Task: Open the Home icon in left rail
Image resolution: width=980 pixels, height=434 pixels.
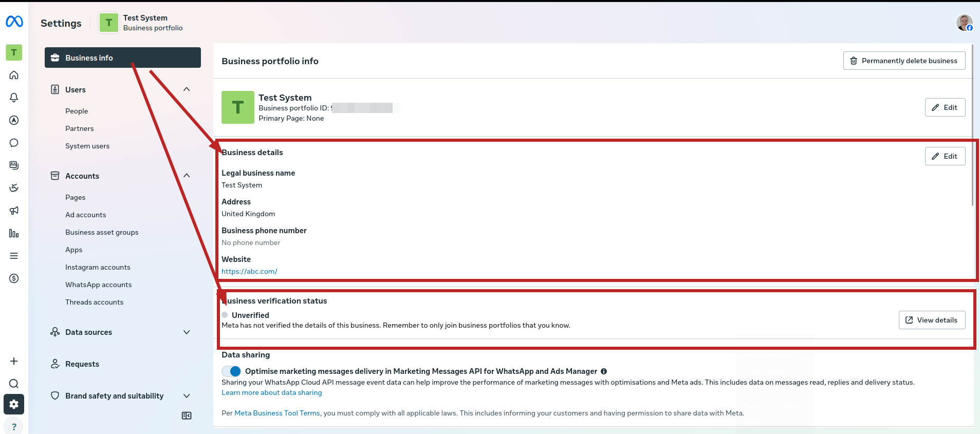Action: pyautogui.click(x=14, y=75)
